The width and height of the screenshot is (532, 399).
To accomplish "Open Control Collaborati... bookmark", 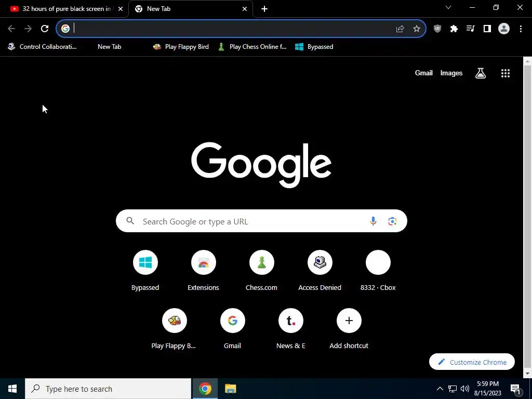I will point(43,47).
